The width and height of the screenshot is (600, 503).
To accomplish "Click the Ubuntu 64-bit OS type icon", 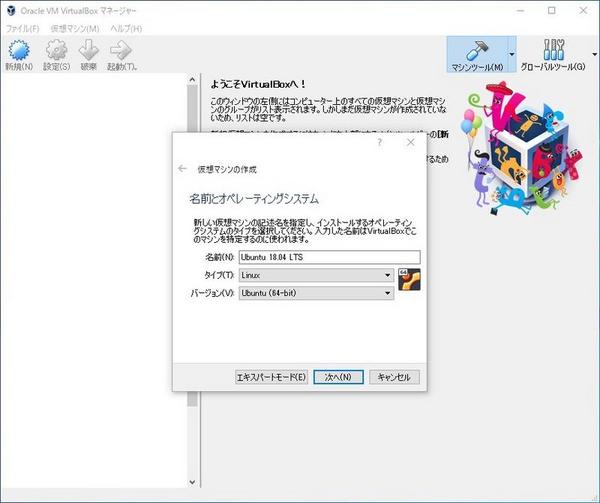I will [x=409, y=279].
